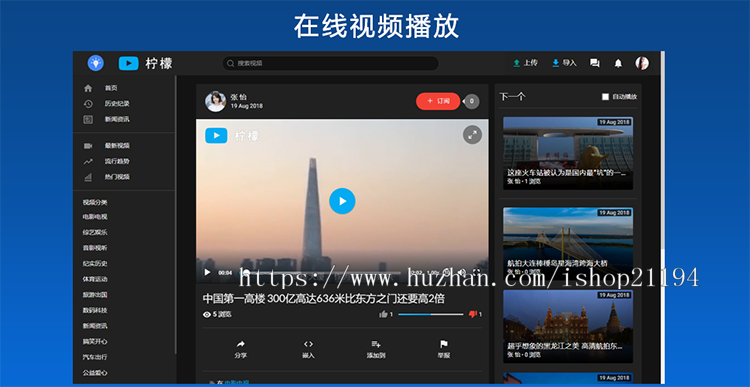Click the 嵌入 embed code icon
This screenshot has width=750, height=387.
[x=309, y=344]
